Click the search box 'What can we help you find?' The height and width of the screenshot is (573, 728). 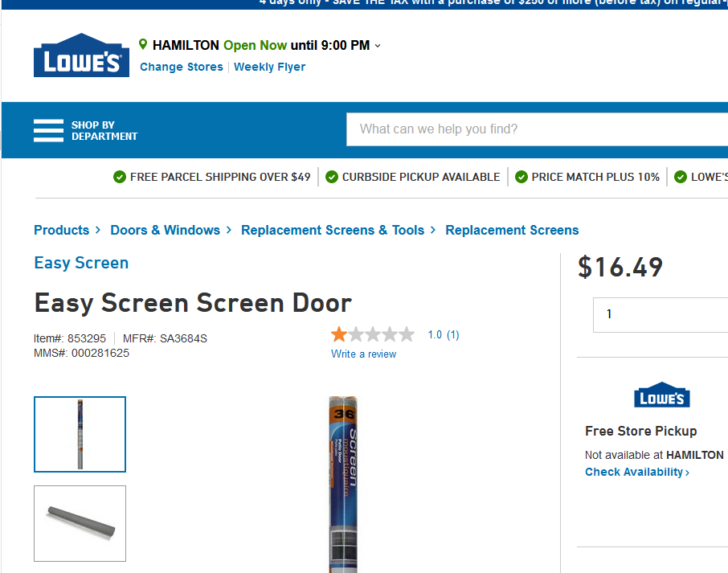(537, 129)
